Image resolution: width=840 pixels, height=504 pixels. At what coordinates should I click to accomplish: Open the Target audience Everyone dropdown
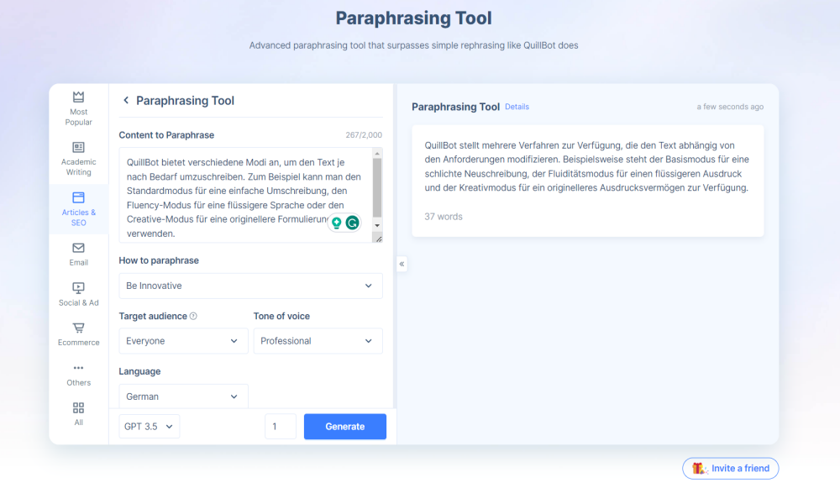point(183,341)
